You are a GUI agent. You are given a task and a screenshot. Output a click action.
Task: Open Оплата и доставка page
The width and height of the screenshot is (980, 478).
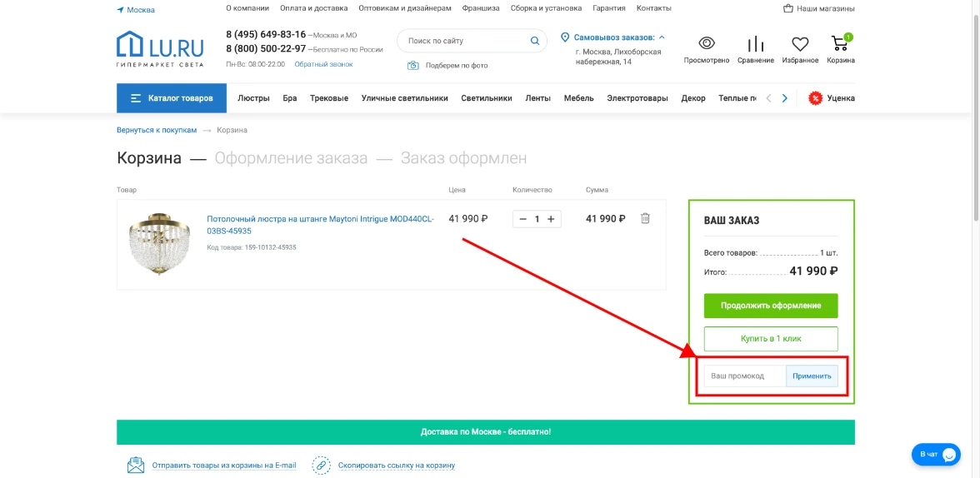(313, 8)
